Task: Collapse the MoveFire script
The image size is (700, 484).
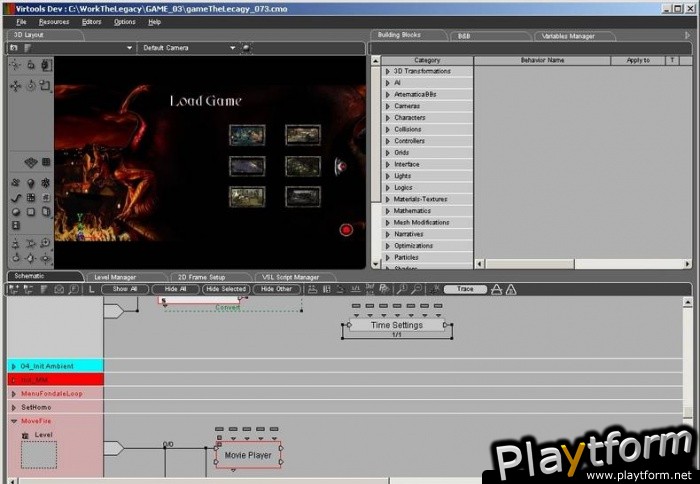Action: tap(13, 421)
